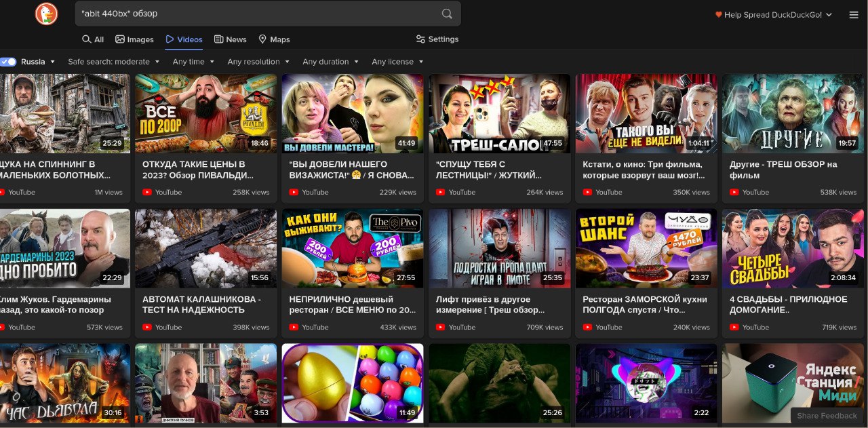Open the ВСЕ ПО 200Р video thumbnail
This screenshot has height=428, width=868.
[x=205, y=113]
